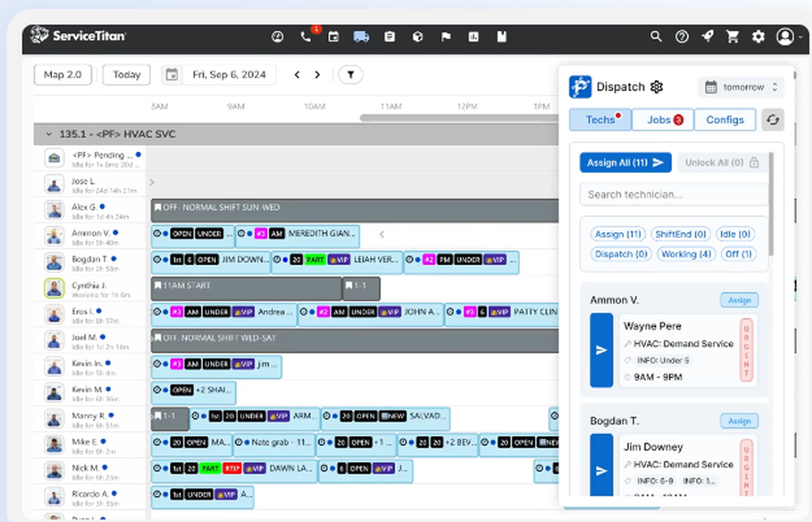Click the Unlock All (0) button
The height and width of the screenshot is (522, 812).
pyautogui.click(x=722, y=162)
